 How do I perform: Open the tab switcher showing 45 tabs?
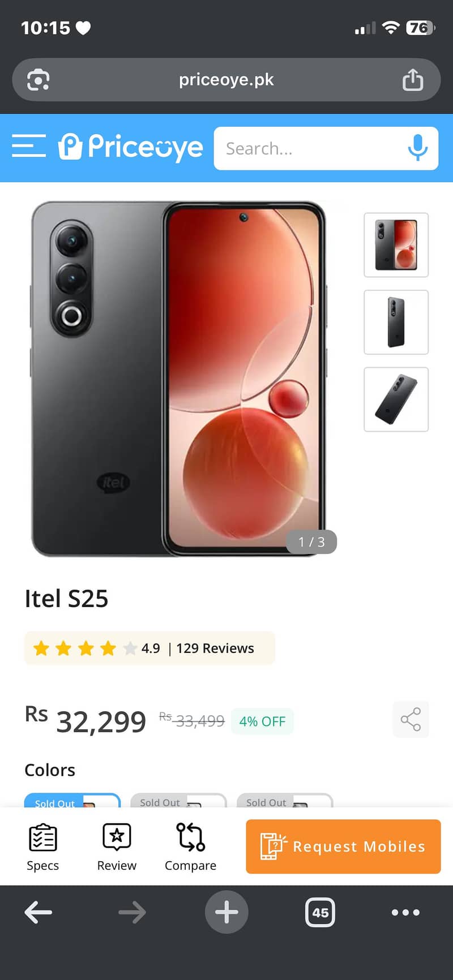point(320,912)
